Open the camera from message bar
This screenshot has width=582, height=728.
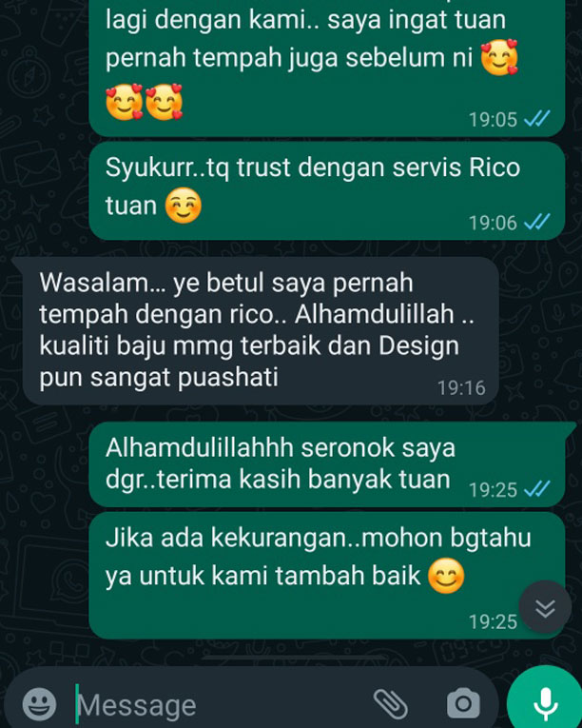[x=463, y=704]
